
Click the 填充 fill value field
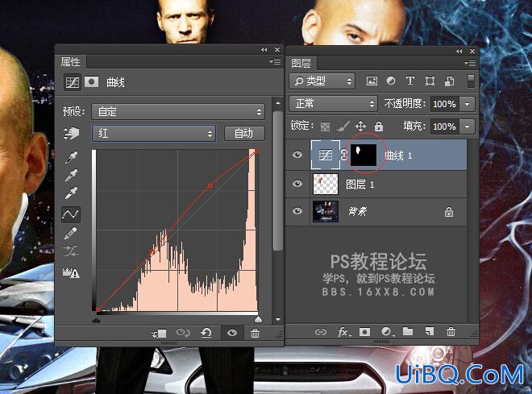445,126
